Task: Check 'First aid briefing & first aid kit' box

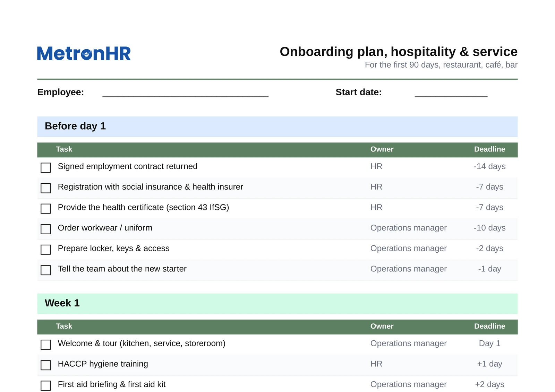Action: tap(46, 385)
